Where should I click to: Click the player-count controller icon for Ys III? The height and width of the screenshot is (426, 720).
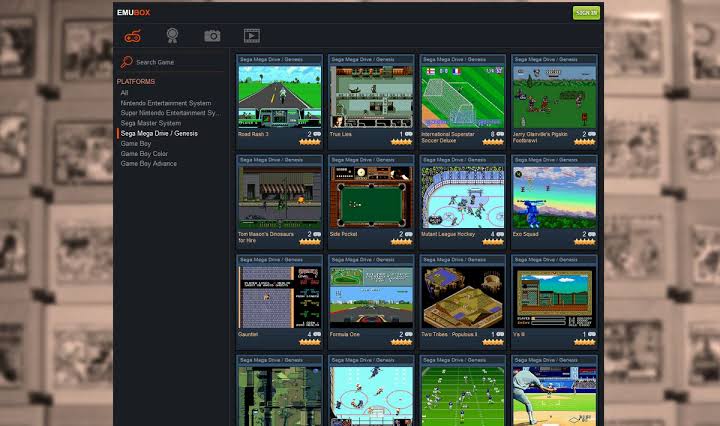tap(591, 334)
